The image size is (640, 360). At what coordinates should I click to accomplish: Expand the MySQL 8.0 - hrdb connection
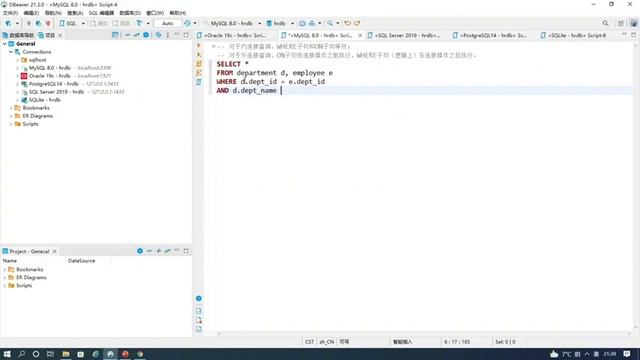[17, 68]
